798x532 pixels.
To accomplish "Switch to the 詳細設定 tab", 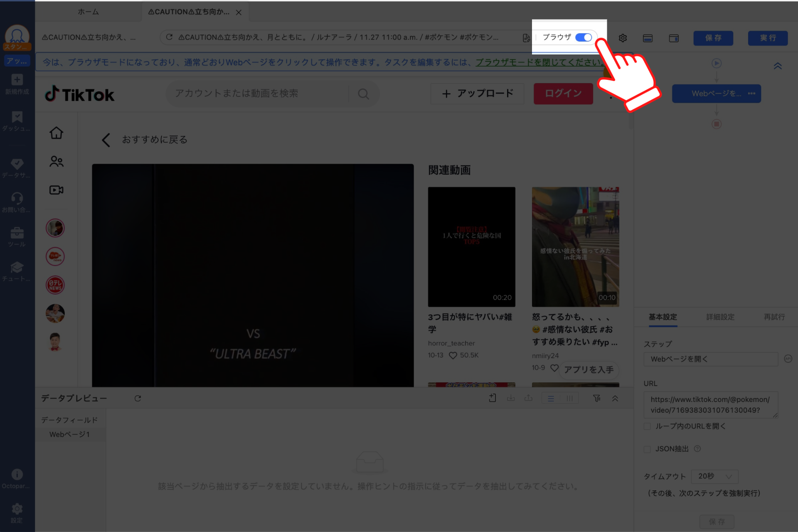I will pyautogui.click(x=720, y=317).
